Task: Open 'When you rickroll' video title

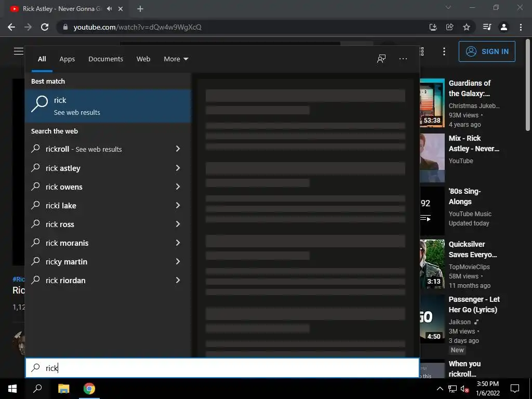Action: coord(464,369)
